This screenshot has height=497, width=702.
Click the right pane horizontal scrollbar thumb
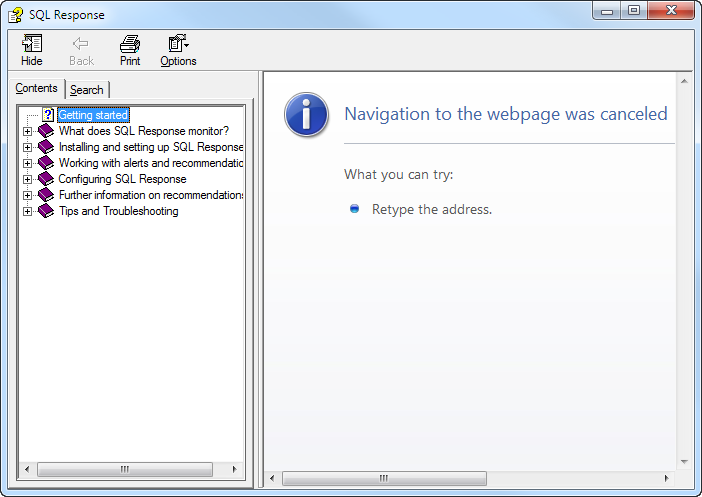tap(385, 478)
